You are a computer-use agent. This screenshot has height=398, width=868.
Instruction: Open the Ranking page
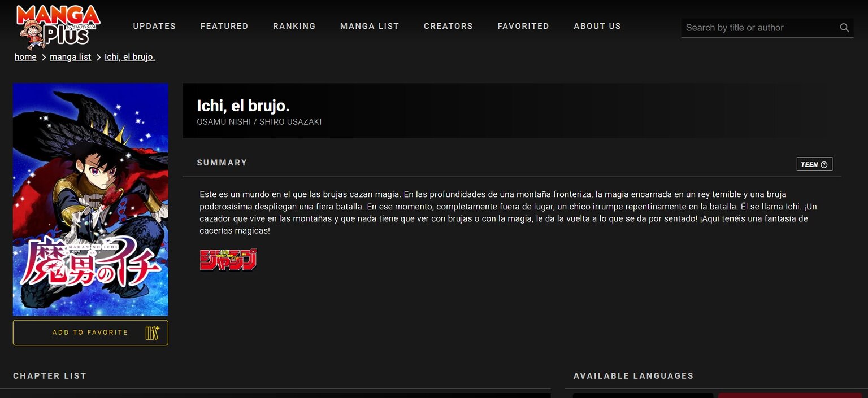pyautogui.click(x=294, y=26)
